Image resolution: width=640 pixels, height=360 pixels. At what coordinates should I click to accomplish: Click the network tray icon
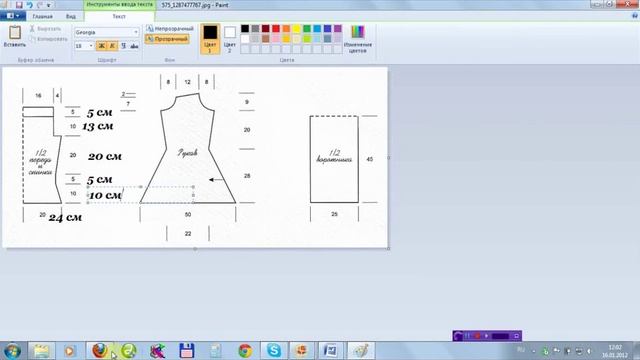[x=579, y=351]
